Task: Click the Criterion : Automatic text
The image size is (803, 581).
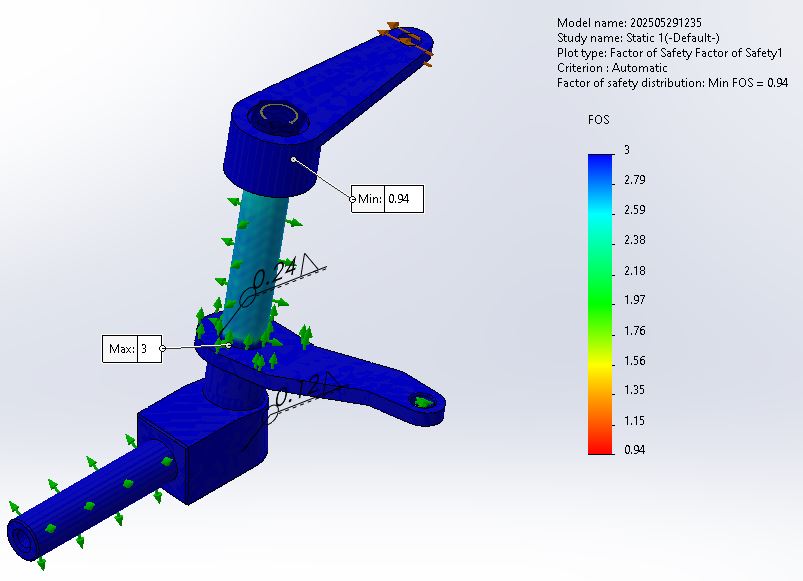Action: click(611, 67)
